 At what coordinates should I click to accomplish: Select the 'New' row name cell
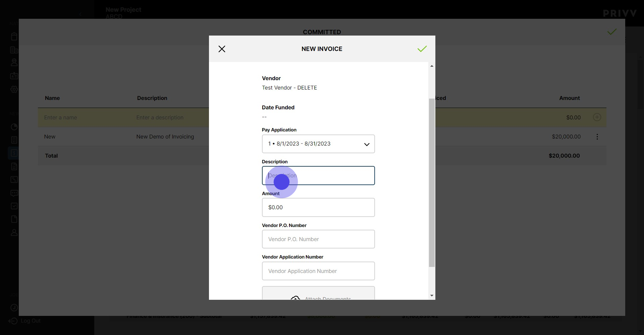click(x=50, y=137)
